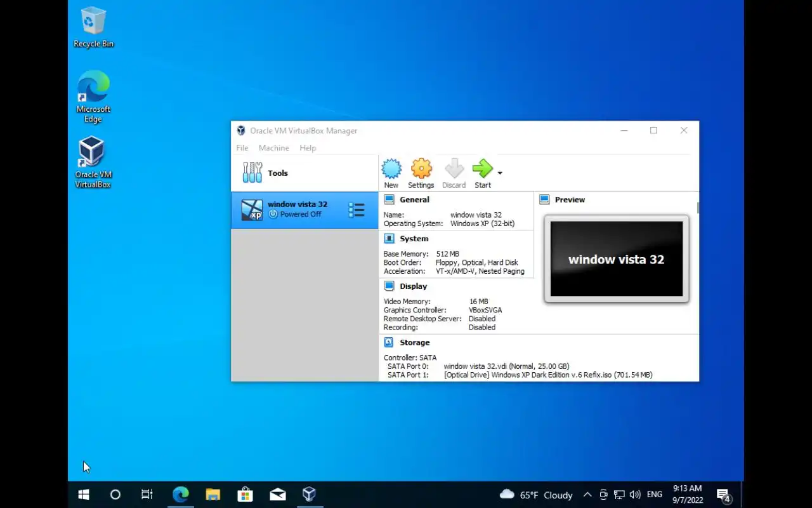Select Microsoft Edge desktop shortcut

[93, 97]
